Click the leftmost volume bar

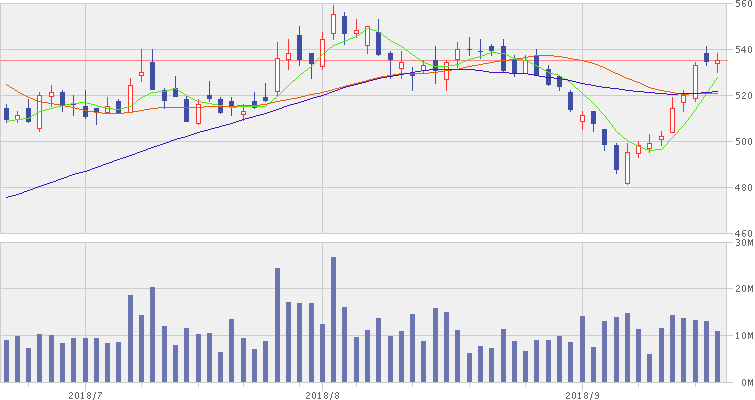tap(6, 361)
